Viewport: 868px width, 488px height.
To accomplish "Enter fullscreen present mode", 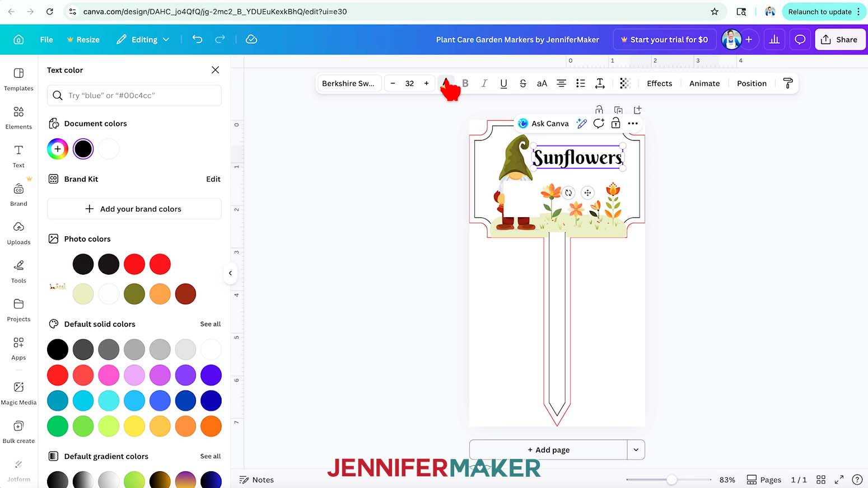I will (x=839, y=480).
